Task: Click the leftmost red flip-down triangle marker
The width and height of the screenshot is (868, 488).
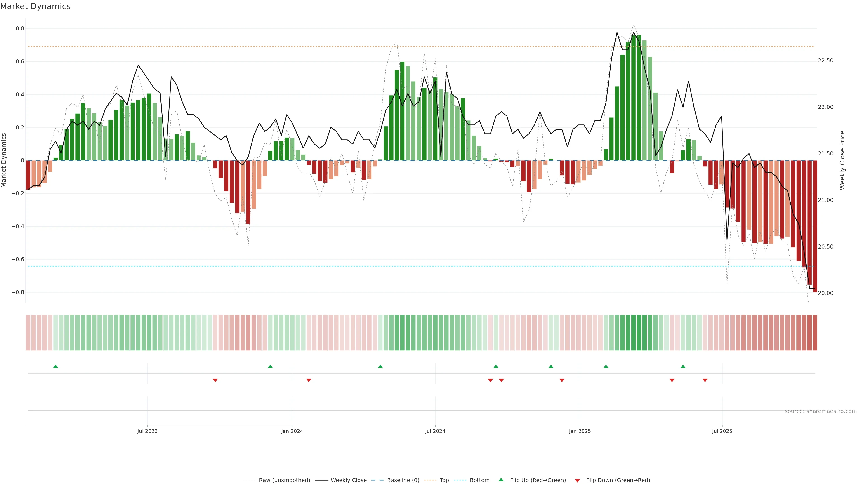Action: 215,380
